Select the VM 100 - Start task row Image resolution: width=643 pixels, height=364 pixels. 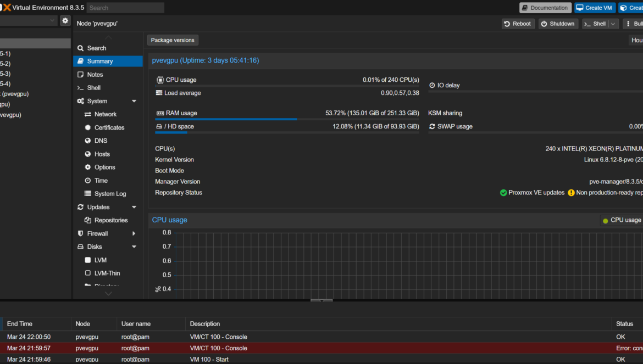pyautogui.click(x=321, y=360)
